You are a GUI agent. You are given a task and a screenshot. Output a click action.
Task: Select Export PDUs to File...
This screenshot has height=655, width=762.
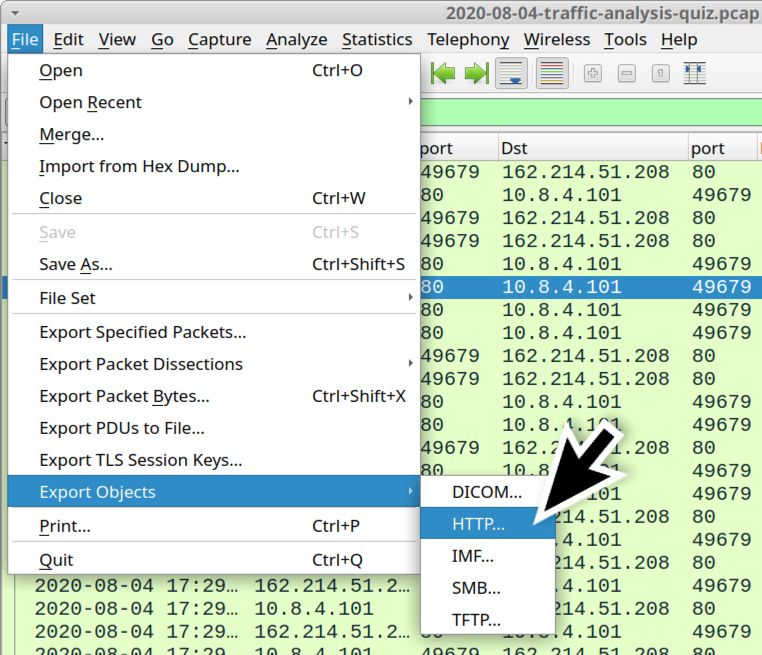pos(214,429)
